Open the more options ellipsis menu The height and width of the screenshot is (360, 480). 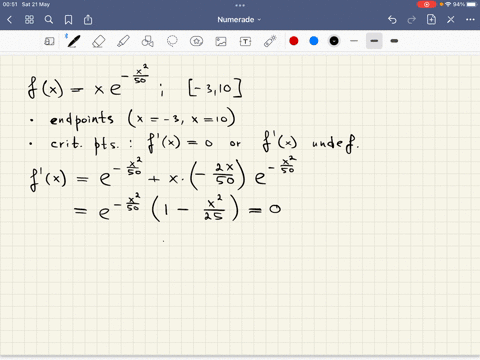click(470, 20)
